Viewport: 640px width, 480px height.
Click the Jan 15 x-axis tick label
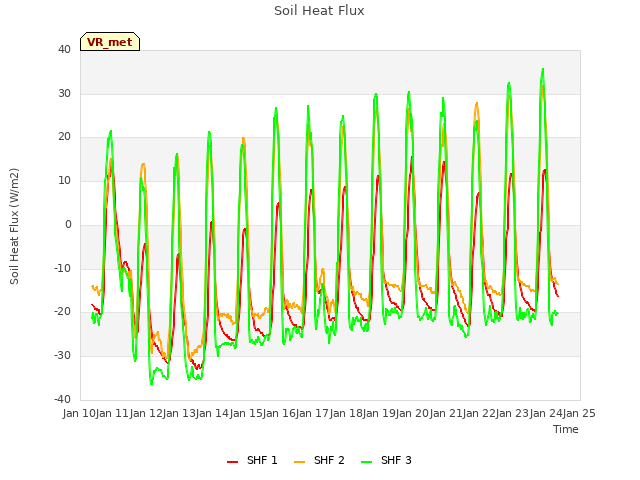pos(246,413)
